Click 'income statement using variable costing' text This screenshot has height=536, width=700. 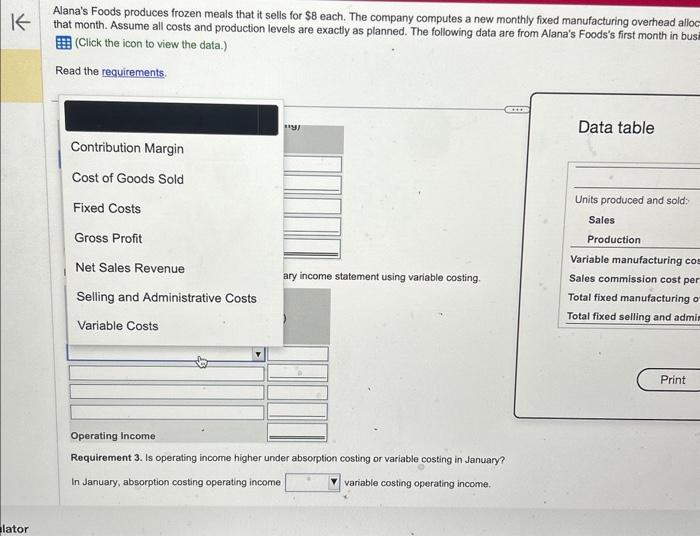390,277
